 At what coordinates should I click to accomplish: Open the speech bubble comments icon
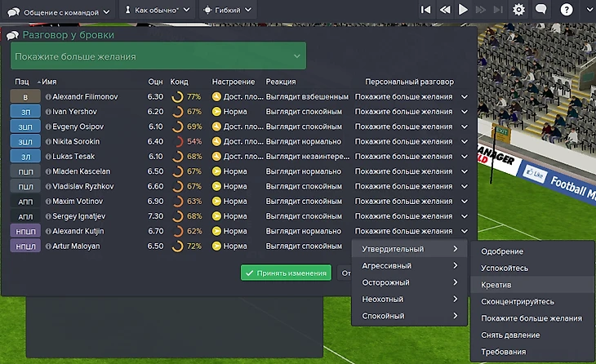pos(540,9)
